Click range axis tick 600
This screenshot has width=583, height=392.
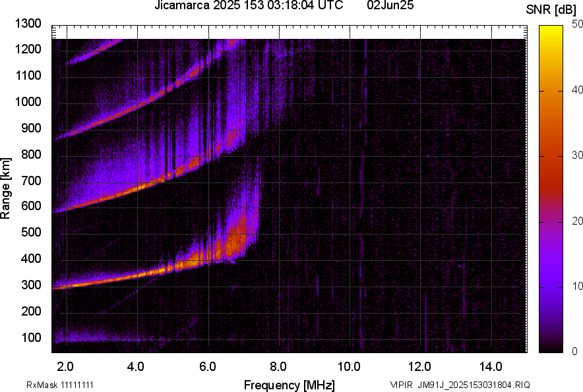point(31,206)
